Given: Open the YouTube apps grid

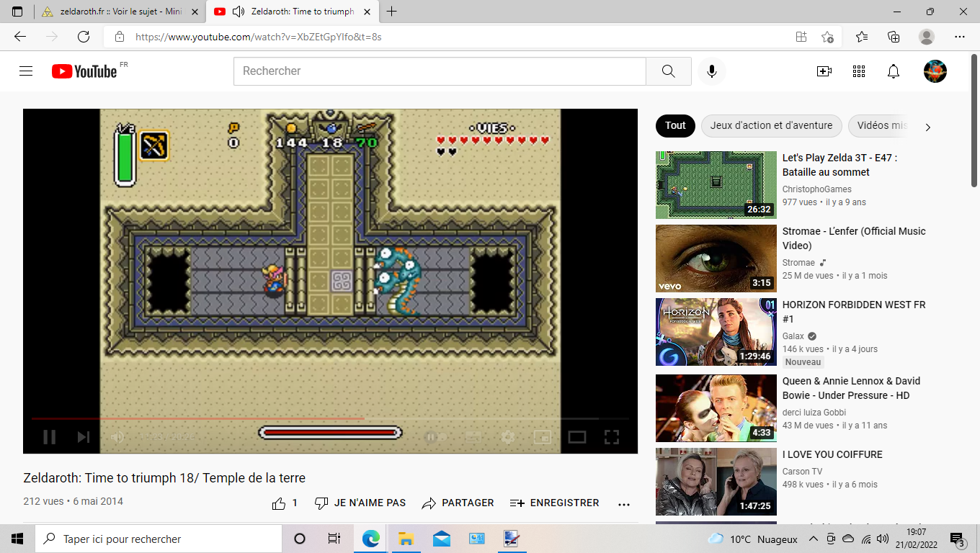Looking at the screenshot, I should [859, 71].
